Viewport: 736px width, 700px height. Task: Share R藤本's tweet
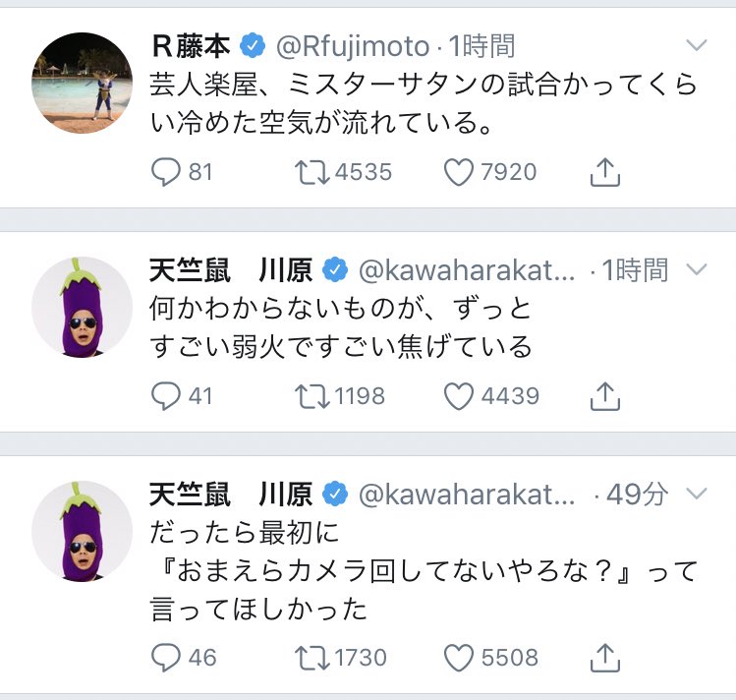604,172
